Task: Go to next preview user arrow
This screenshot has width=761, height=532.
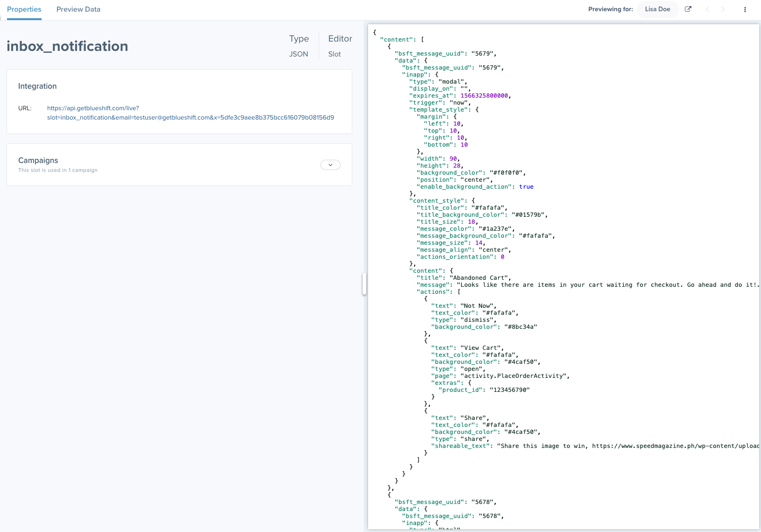Action: point(723,9)
